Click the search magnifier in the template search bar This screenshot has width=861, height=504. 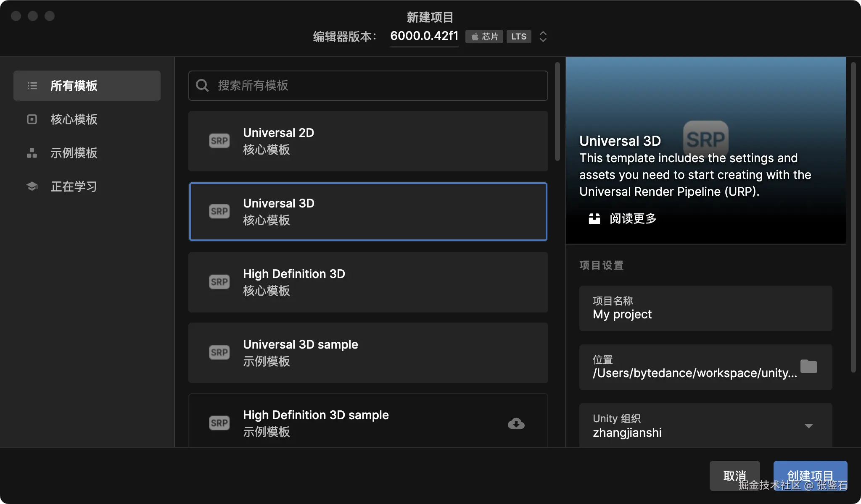click(x=202, y=85)
